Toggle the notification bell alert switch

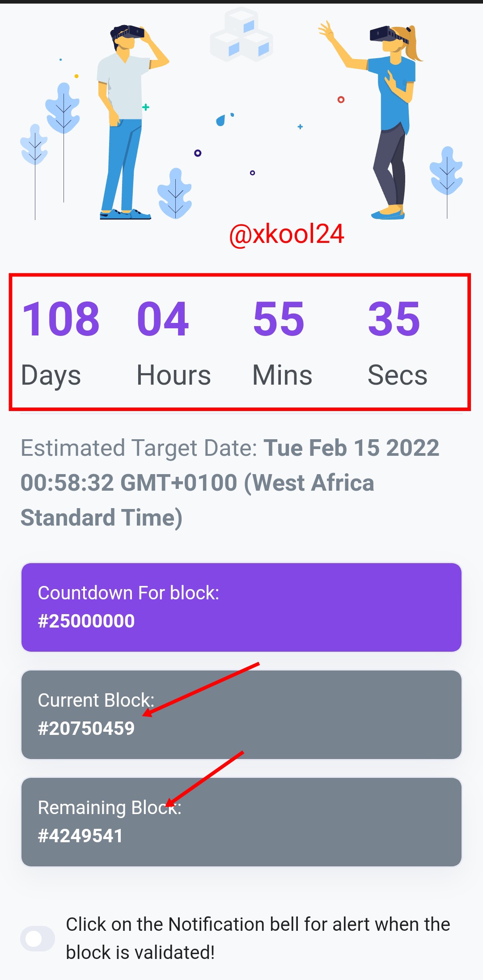point(37,938)
